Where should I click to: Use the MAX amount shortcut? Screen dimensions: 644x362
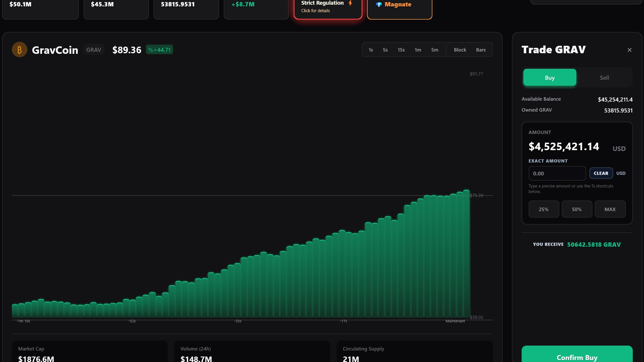click(x=610, y=209)
